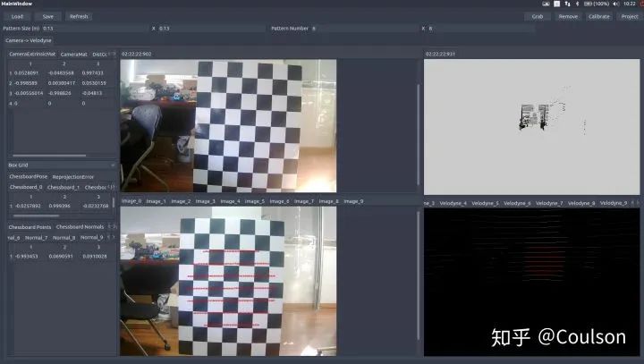The height and width of the screenshot is (364, 644).
Task: Click the vertical scrollbar right of the lower camera image
Action: click(419, 275)
